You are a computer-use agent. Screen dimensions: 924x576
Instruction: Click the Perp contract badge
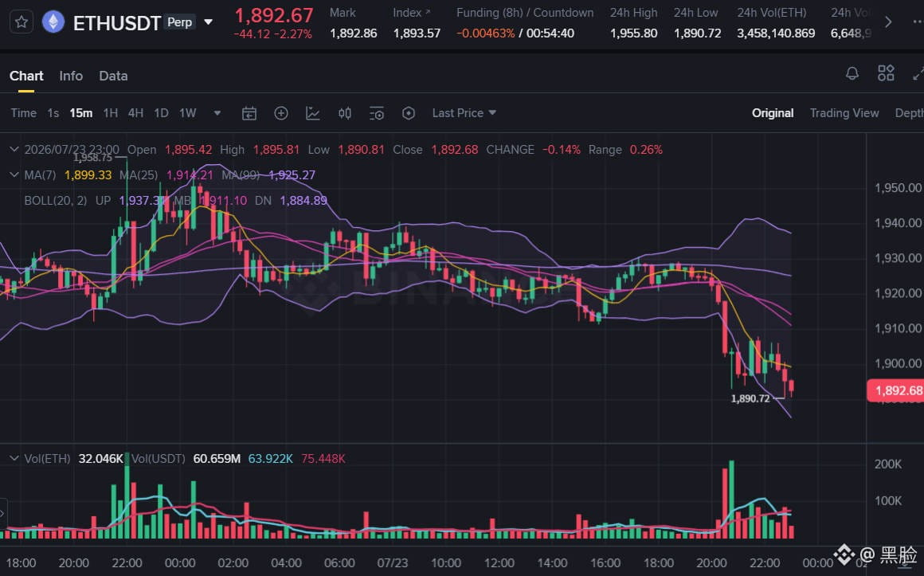click(180, 22)
